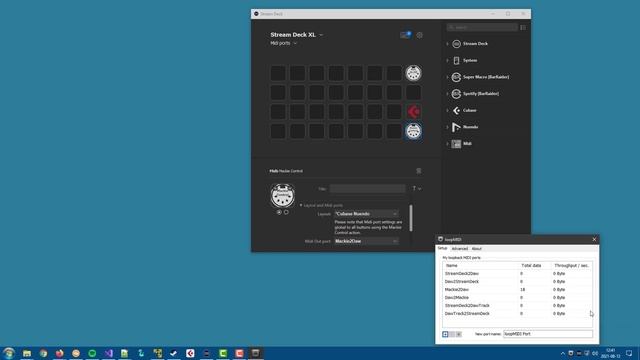
Task: Sort ports by Throughput / sec column
Action: 571,266
